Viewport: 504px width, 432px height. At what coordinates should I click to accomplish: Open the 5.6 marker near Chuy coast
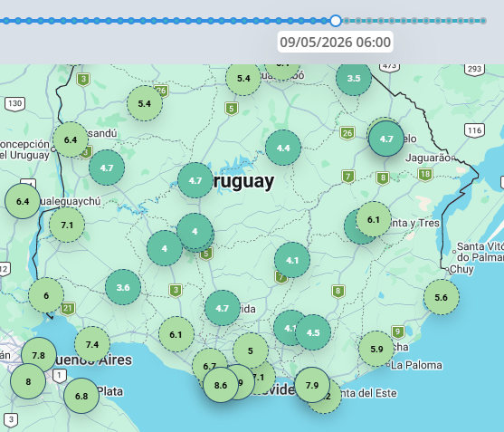click(442, 297)
